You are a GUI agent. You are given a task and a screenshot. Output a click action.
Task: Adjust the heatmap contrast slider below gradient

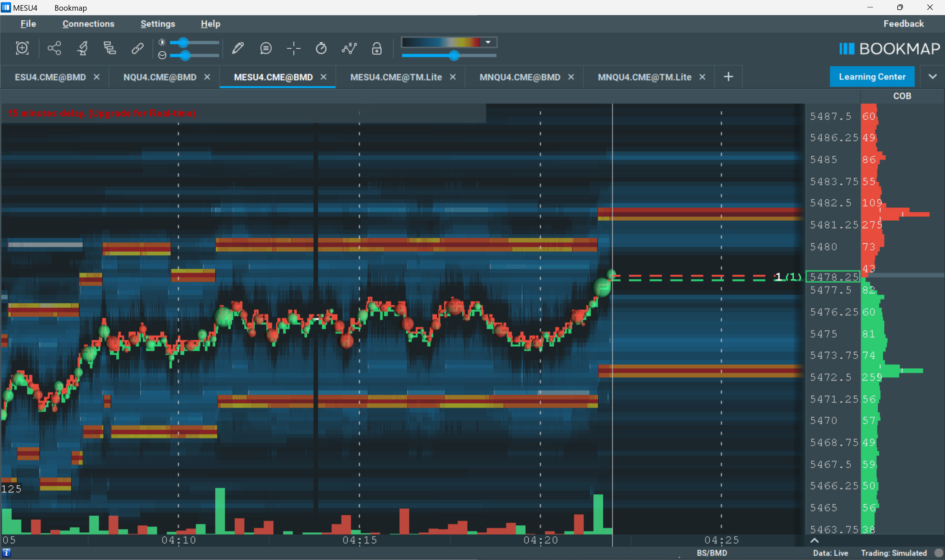[449, 55]
